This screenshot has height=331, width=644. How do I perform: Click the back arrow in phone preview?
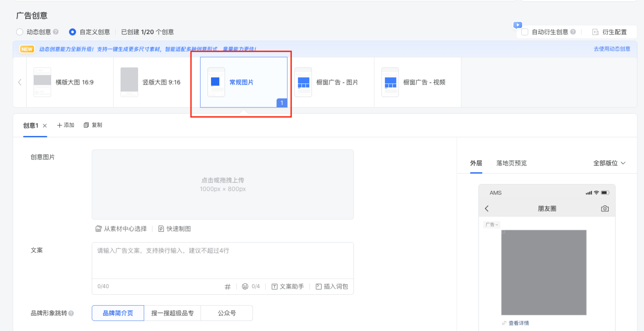click(x=486, y=208)
